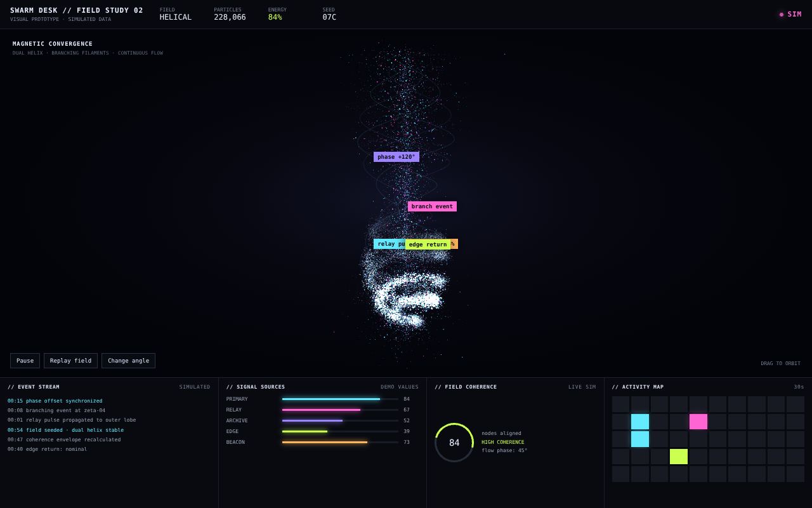Click the particle count '228,066'

coord(230,17)
